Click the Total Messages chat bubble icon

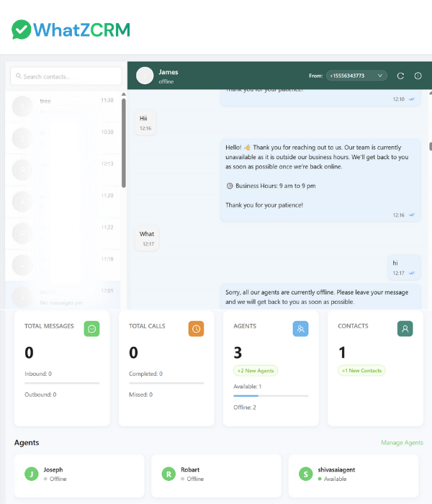coord(91,328)
